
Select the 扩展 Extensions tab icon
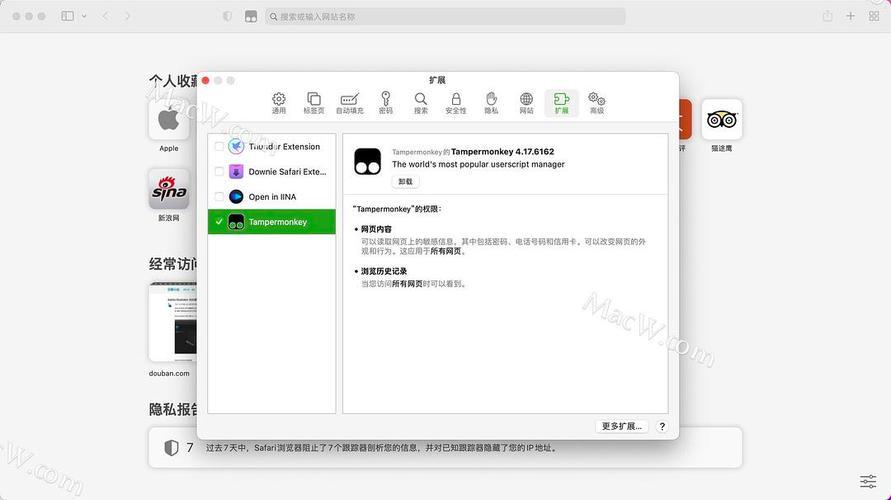point(561,103)
